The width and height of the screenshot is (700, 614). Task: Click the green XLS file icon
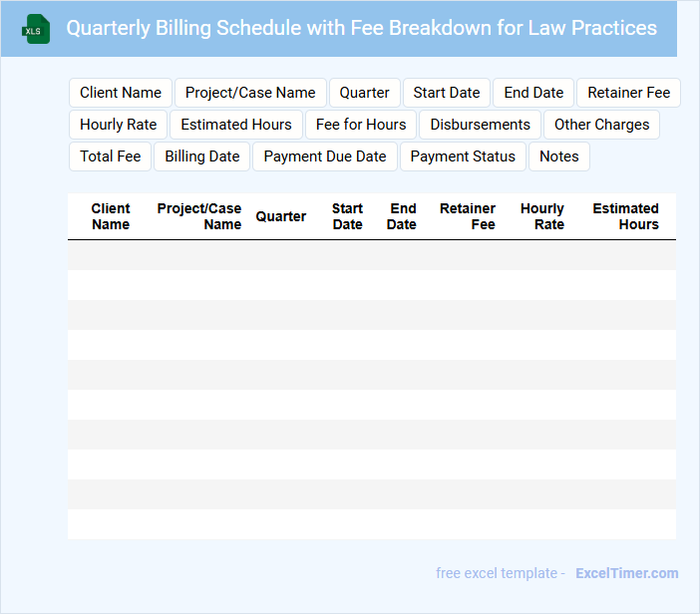point(36,29)
